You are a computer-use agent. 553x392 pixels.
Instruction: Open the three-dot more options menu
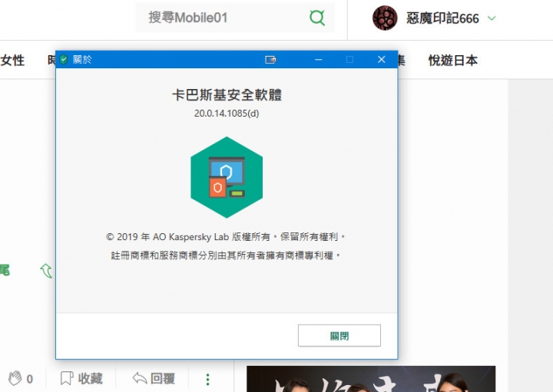coord(207,379)
